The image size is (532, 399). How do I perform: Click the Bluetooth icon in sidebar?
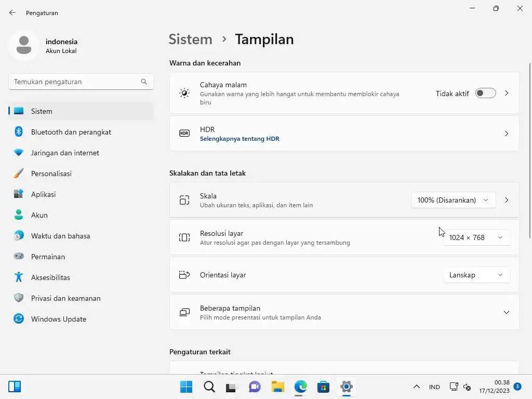19,131
